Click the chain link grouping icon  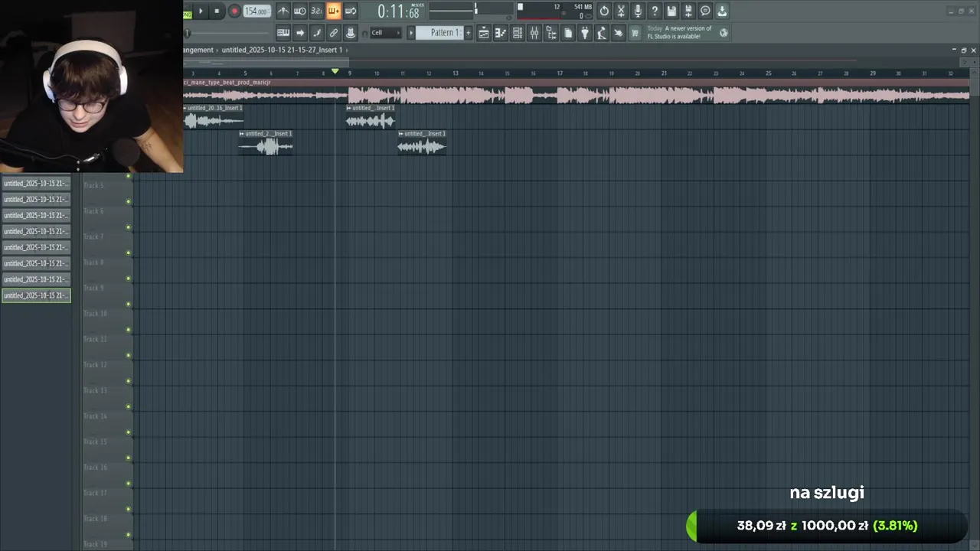pyautogui.click(x=334, y=33)
